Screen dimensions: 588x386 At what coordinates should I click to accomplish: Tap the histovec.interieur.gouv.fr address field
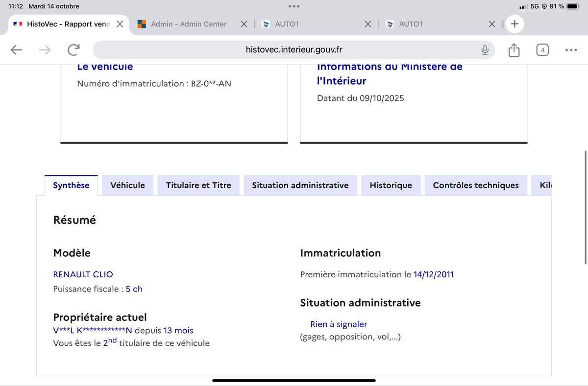pos(294,49)
